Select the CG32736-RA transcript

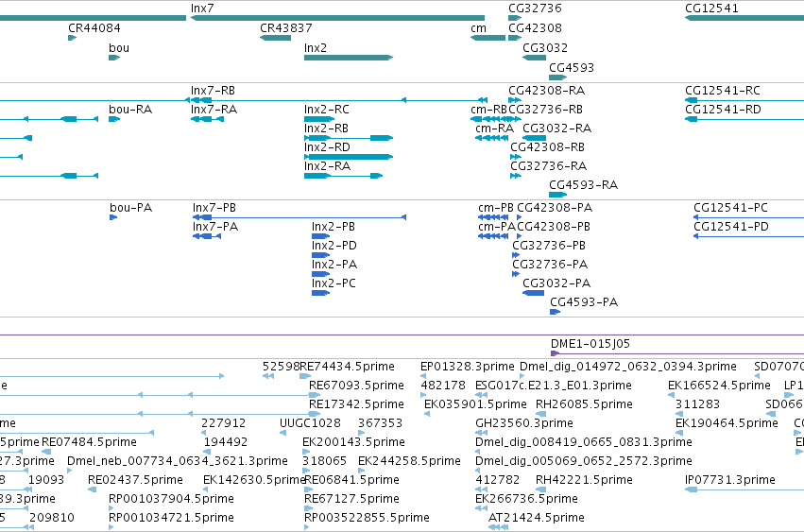[x=516, y=176]
